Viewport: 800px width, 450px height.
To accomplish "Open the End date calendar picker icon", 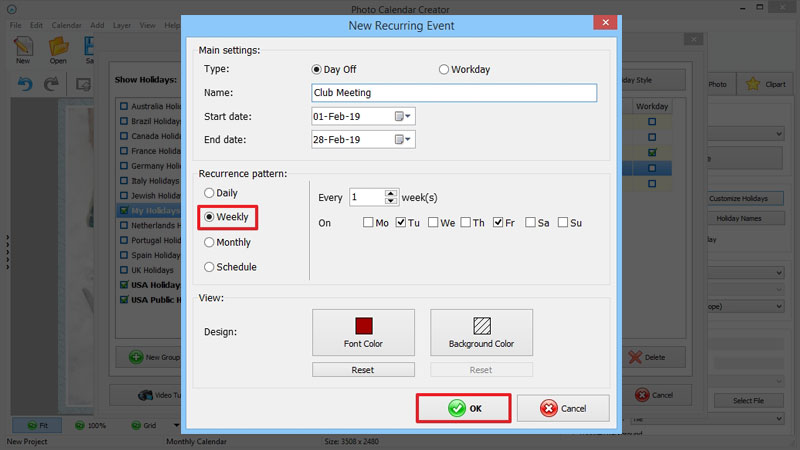I will click(403, 139).
